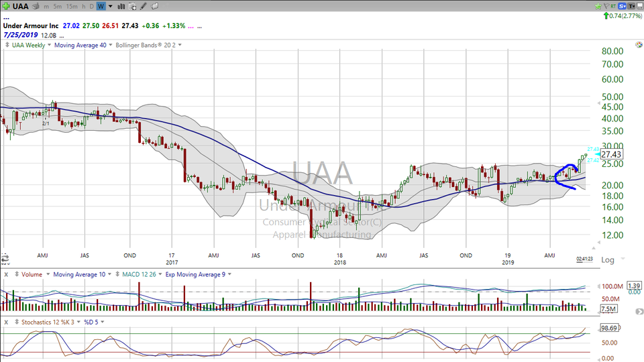Click the Volume indicator label
Image resolution: width=644 pixels, height=362 pixels.
click(x=32, y=274)
